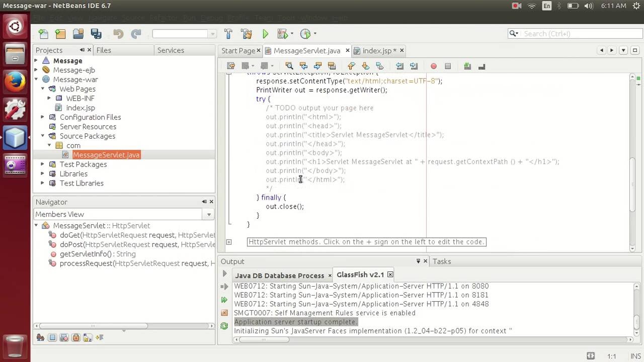Click the Save All toolbar icon

coord(96,34)
